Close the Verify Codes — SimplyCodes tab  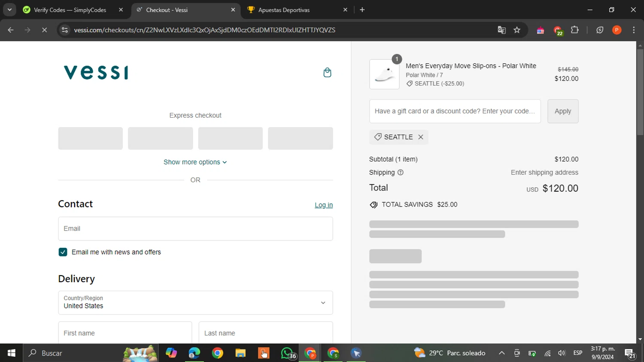(121, 10)
